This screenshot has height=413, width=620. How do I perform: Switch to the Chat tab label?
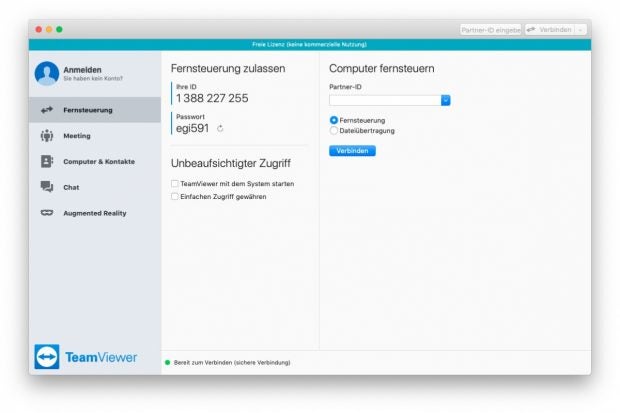pos(71,187)
